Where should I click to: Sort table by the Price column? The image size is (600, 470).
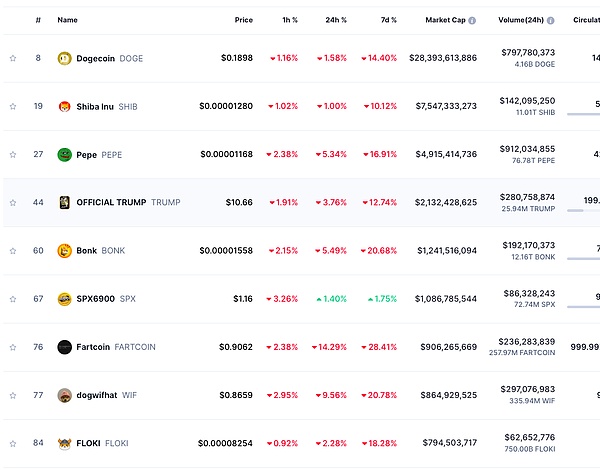(243, 20)
